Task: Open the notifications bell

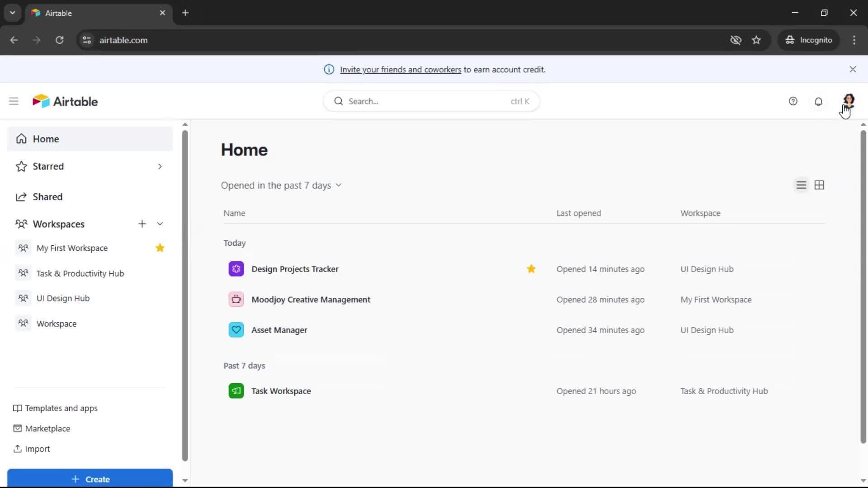Action: click(818, 101)
